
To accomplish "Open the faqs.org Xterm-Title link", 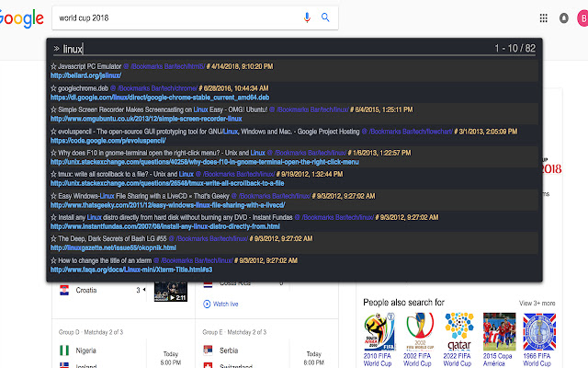I will [x=131, y=270].
